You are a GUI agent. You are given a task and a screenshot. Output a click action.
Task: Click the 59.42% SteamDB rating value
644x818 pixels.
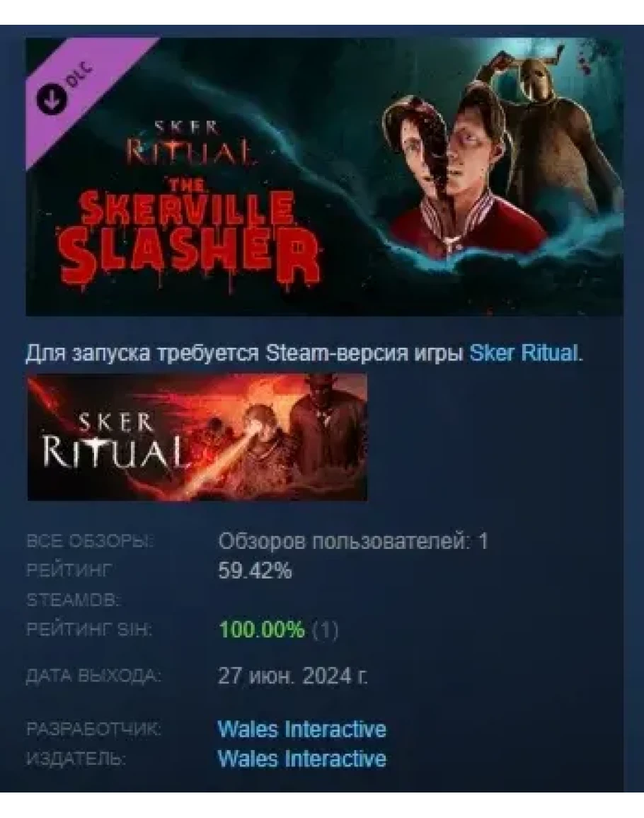[255, 571]
